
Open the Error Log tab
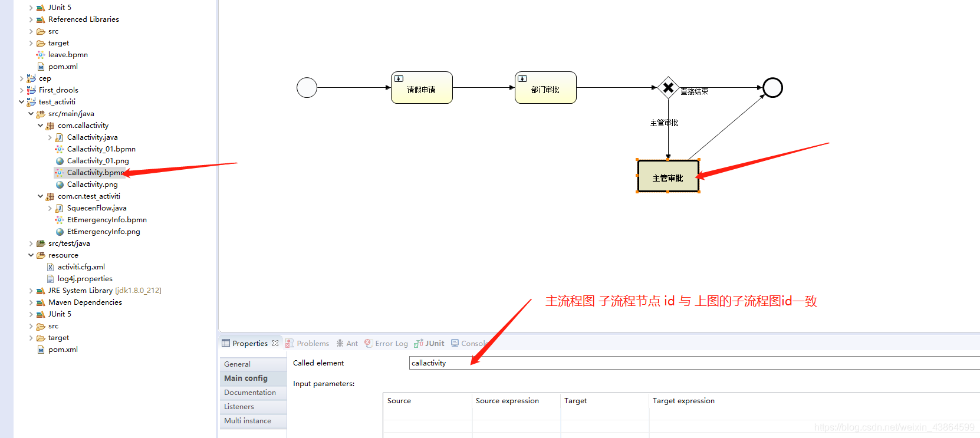tap(386, 343)
